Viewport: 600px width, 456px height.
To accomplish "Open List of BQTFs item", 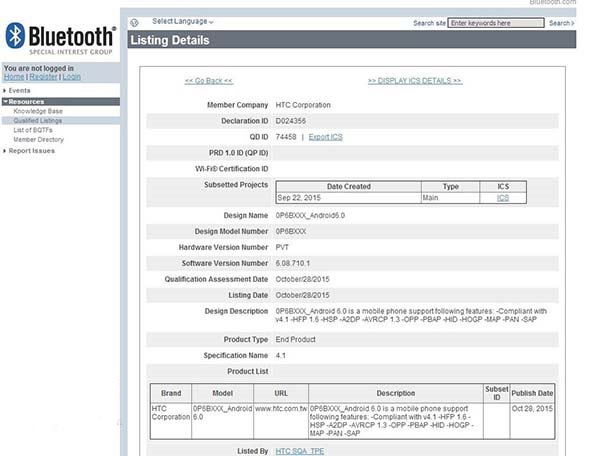I will (x=33, y=130).
